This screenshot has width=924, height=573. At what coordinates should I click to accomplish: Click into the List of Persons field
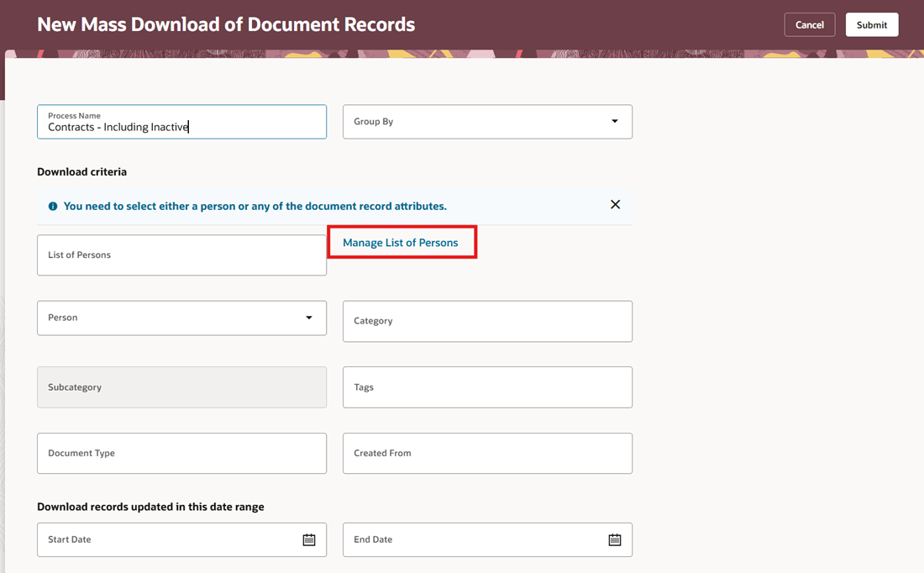point(181,255)
